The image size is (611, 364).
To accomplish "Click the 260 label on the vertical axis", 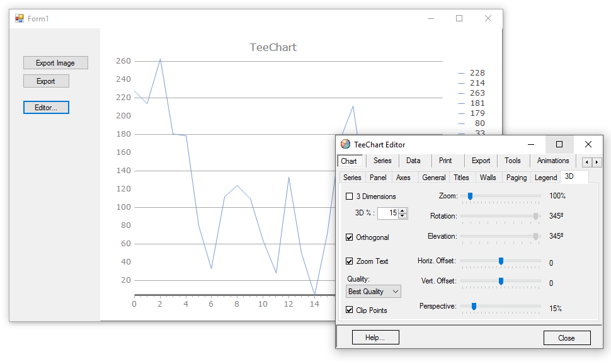I will (x=123, y=61).
